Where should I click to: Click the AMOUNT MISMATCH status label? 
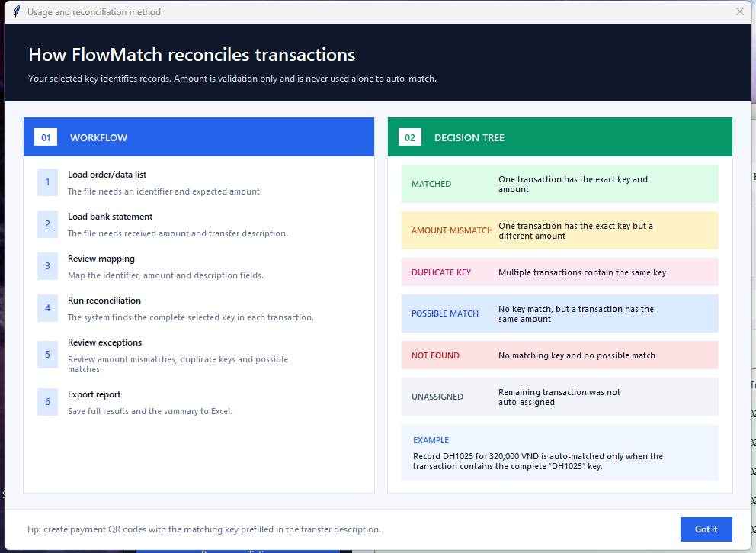[451, 230]
